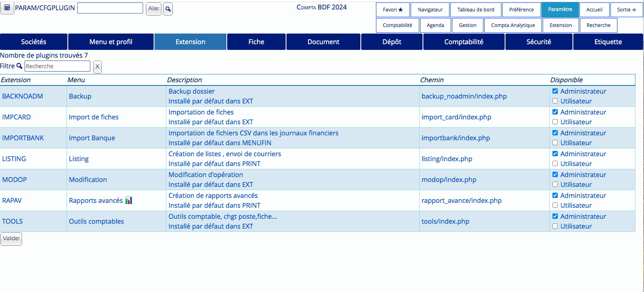The height and width of the screenshot is (292, 644).
Task: Switch to the Sociétés tab
Action: (34, 42)
